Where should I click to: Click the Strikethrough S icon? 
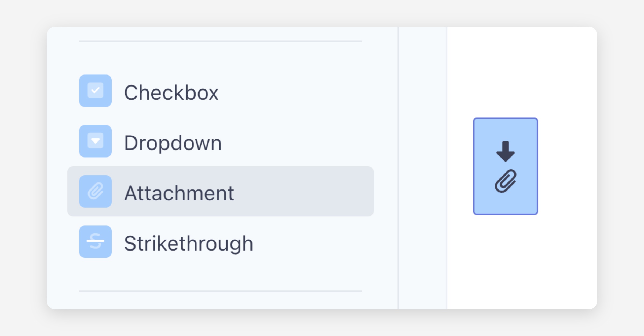pyautogui.click(x=95, y=241)
